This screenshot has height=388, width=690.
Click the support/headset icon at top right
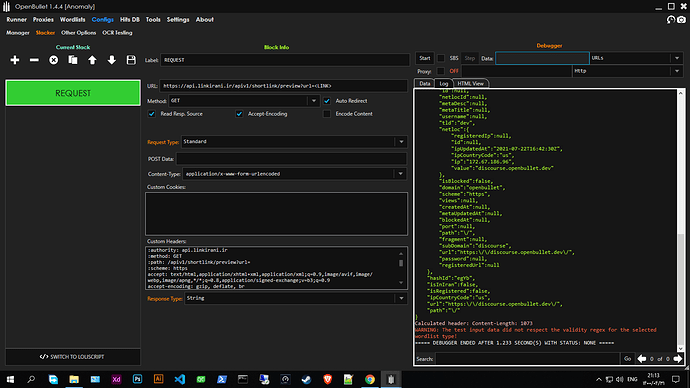(671, 19)
